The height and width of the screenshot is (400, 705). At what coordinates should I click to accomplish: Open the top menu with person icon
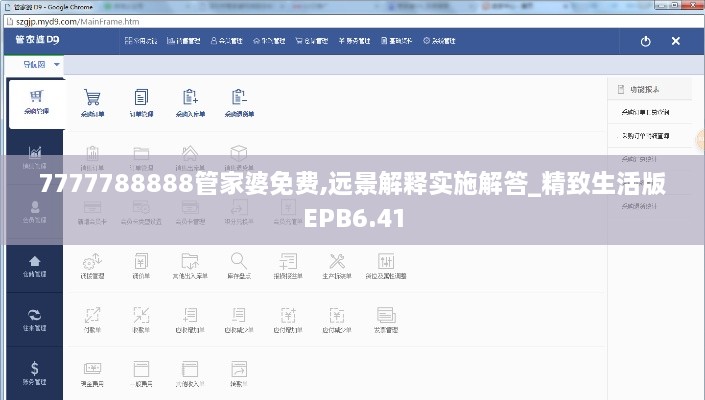[227, 41]
